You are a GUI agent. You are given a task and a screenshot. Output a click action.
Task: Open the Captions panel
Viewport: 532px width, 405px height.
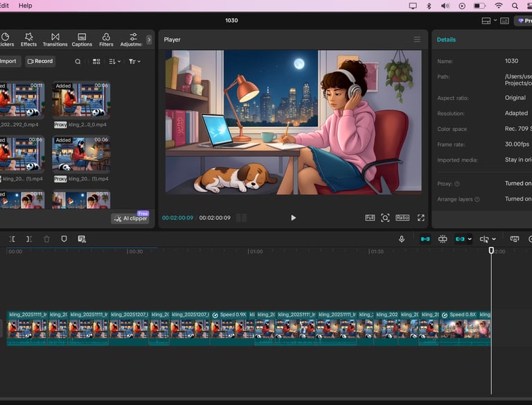(82, 40)
